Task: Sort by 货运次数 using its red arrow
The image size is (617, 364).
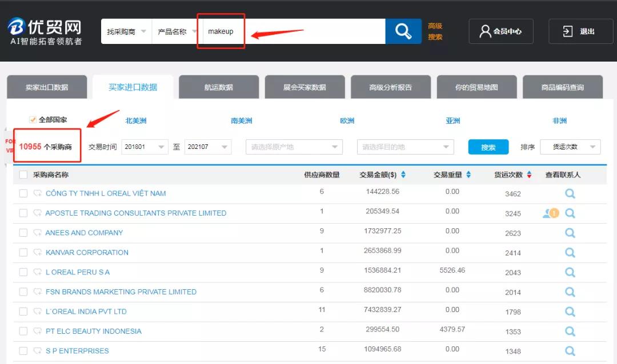Action: point(528,174)
